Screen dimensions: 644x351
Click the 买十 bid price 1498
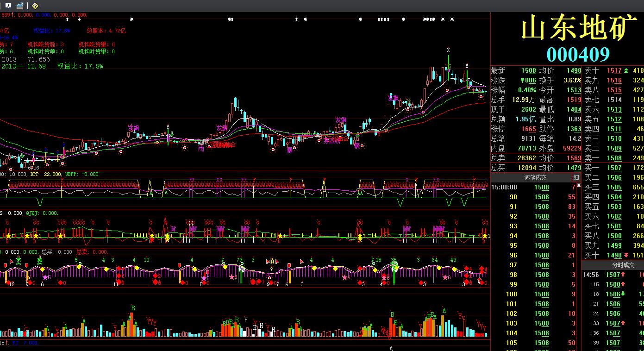pos(614,256)
